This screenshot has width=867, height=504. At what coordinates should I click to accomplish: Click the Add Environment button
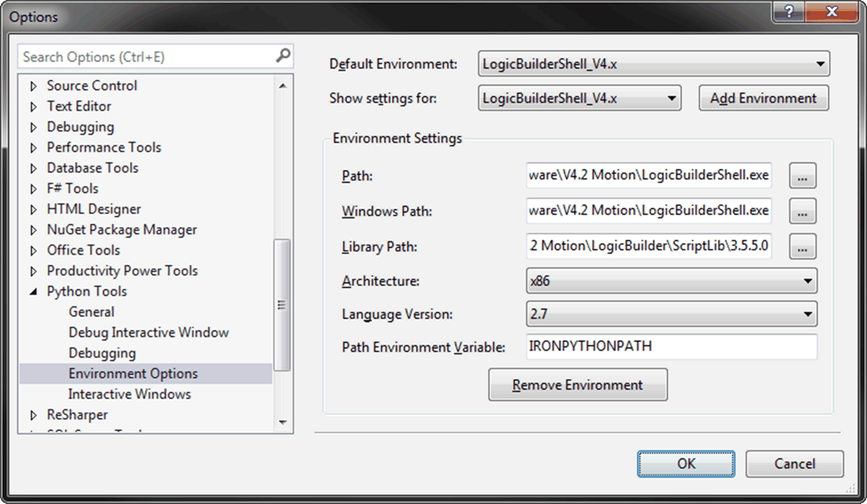[763, 98]
